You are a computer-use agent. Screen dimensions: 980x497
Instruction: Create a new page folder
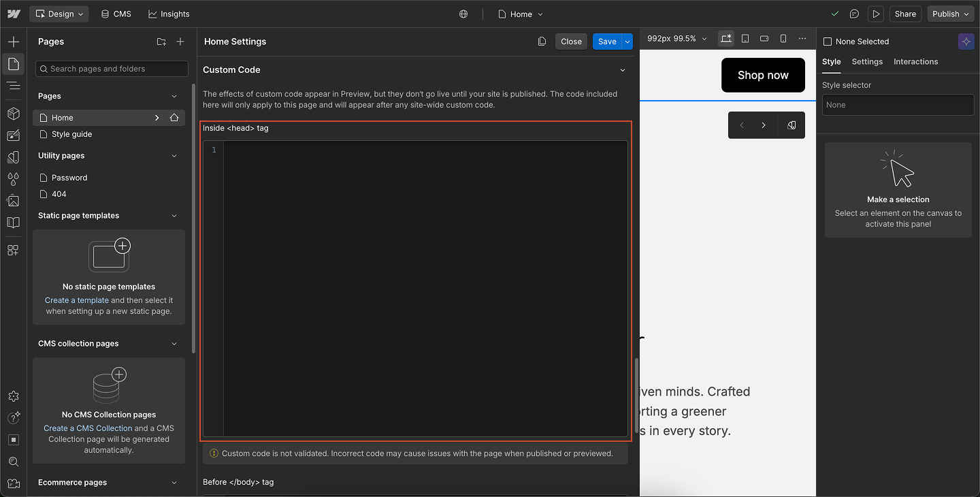point(161,42)
